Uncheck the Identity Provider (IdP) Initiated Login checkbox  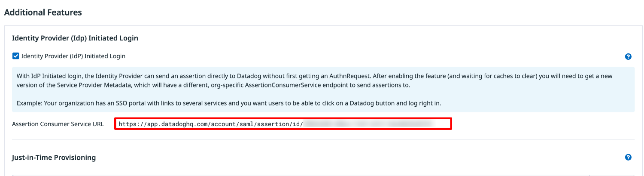16,56
